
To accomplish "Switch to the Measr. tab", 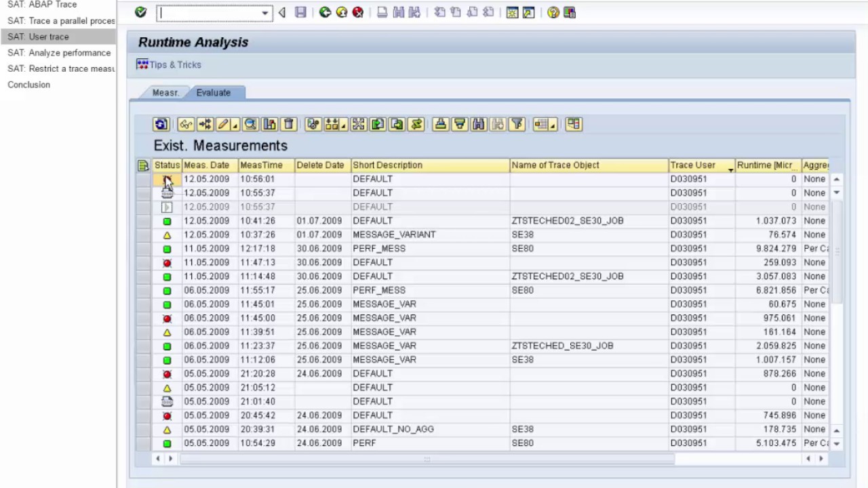I will 165,93.
